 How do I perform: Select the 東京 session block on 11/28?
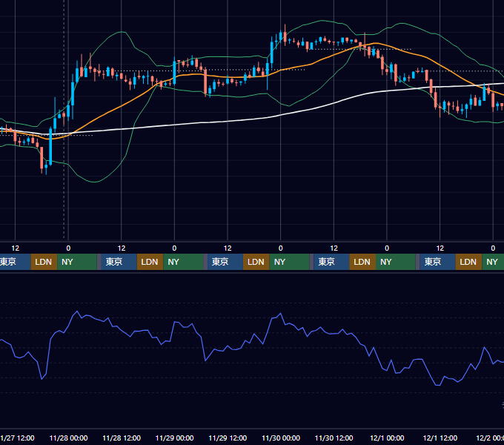tap(119, 262)
